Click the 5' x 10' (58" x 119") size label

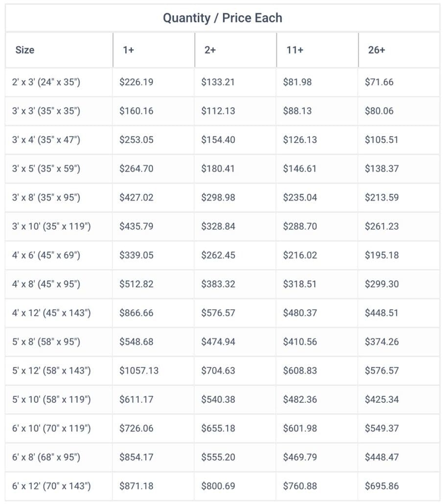51,400
